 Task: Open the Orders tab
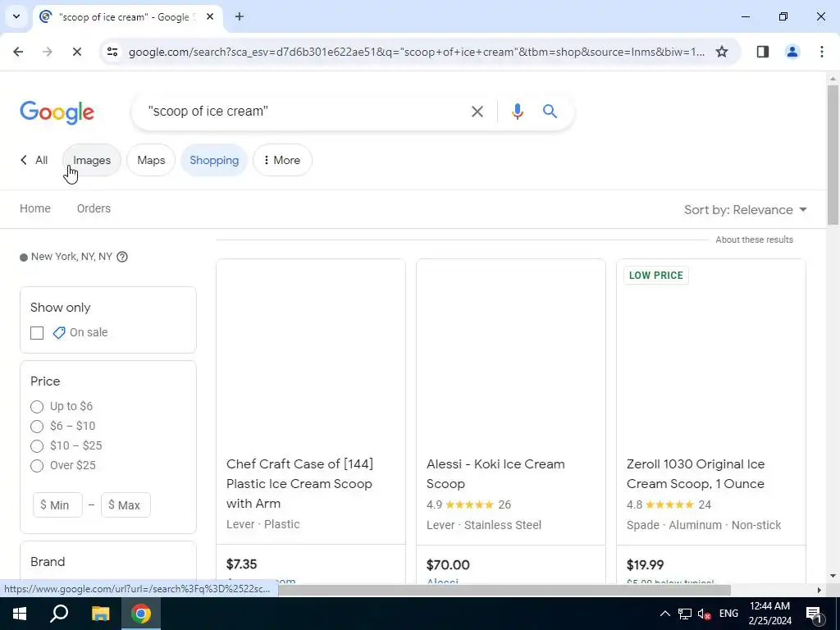[94, 208]
